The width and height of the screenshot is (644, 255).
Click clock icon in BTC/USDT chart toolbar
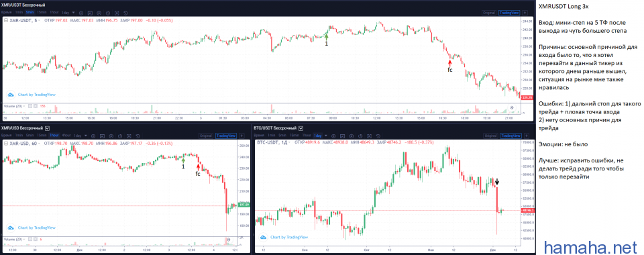(360, 136)
